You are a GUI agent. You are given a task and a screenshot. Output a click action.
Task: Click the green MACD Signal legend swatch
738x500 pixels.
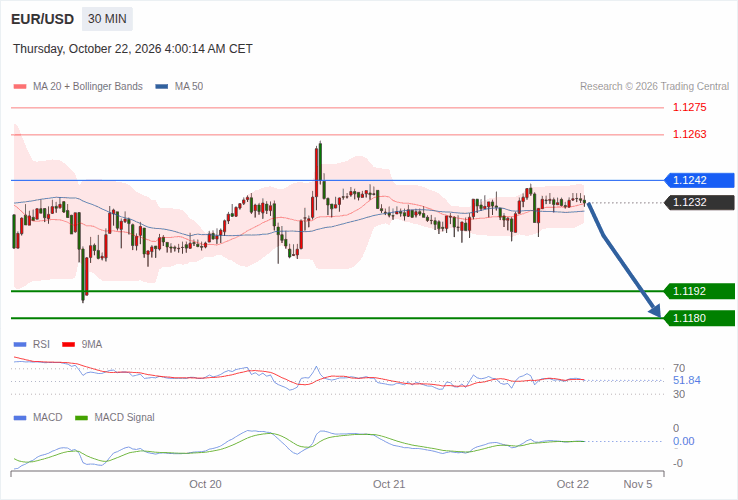pyautogui.click(x=81, y=418)
